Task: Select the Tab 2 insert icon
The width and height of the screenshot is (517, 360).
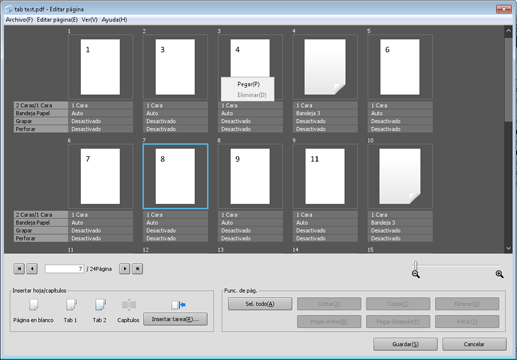Action: click(x=100, y=304)
